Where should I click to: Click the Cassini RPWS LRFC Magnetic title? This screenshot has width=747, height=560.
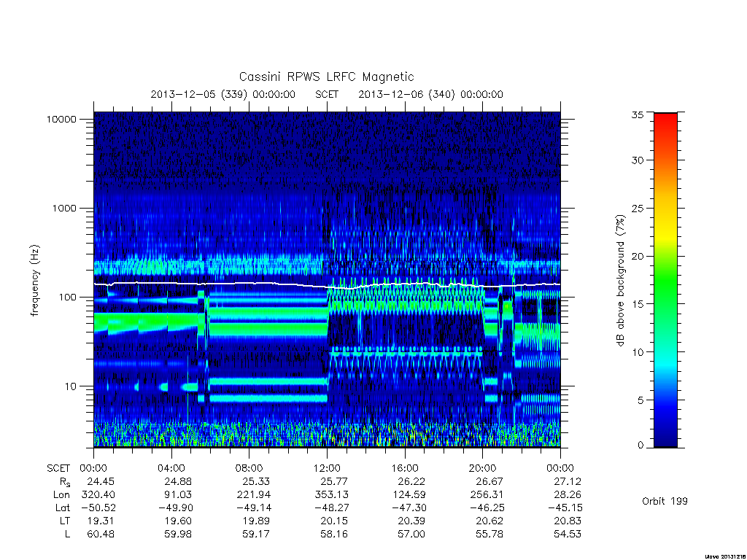coord(326,77)
